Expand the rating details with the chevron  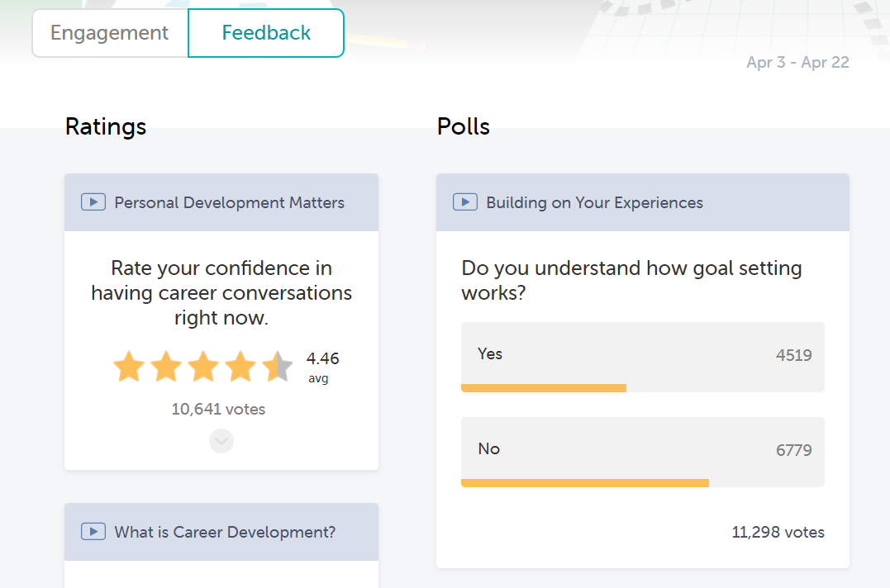pos(221,441)
